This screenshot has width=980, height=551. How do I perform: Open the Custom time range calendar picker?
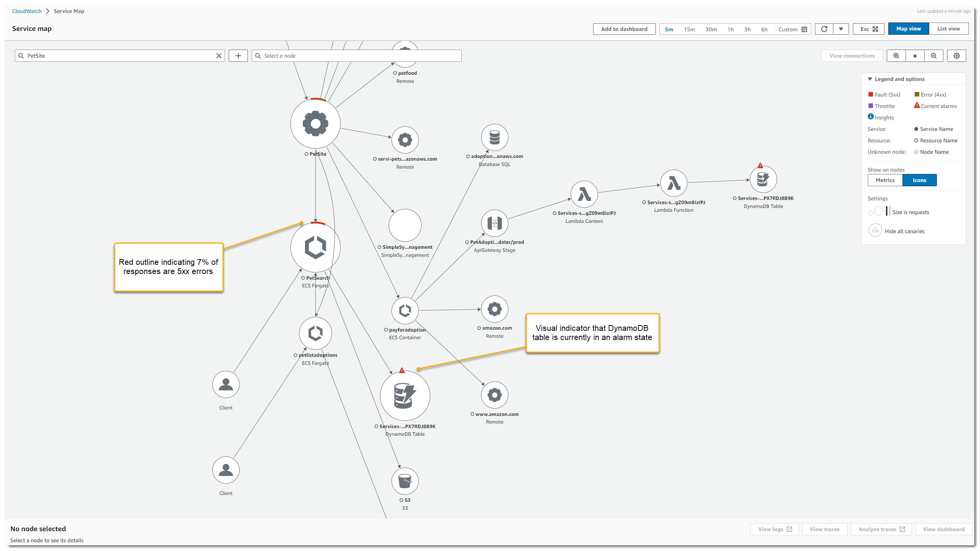[x=805, y=29]
